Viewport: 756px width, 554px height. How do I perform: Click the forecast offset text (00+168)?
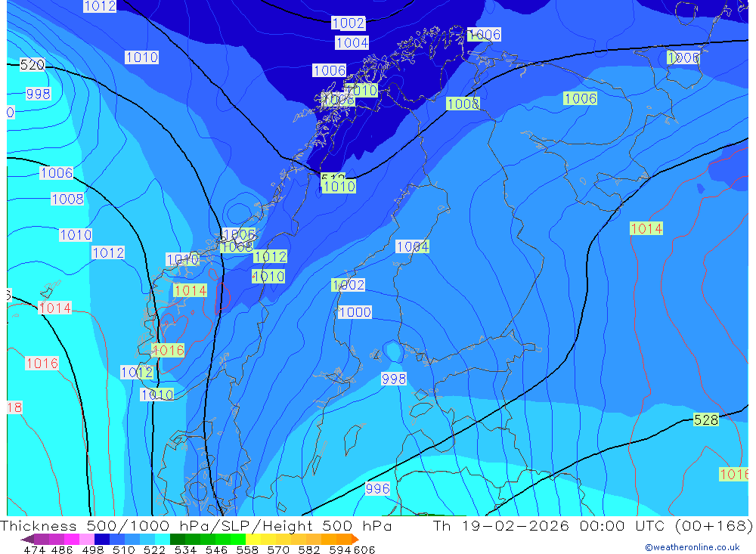click(x=714, y=526)
